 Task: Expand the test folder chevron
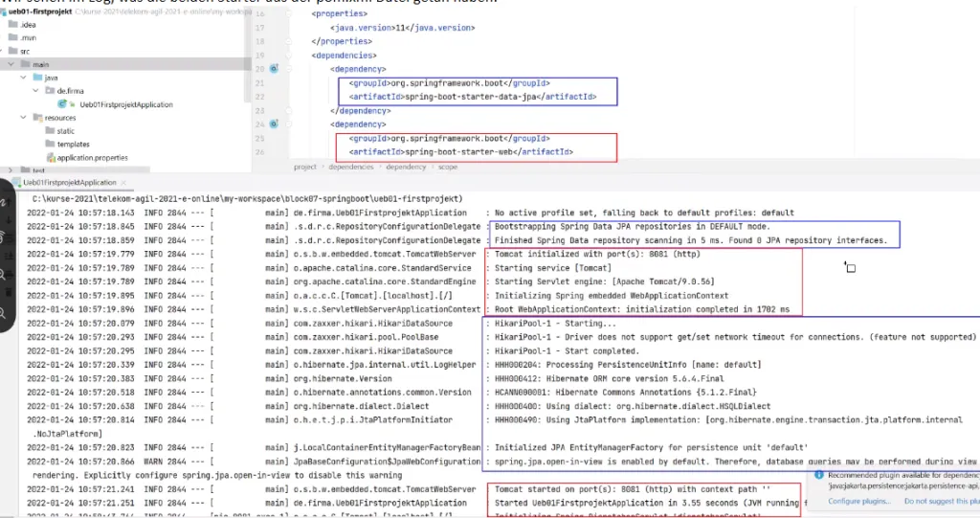pyautogui.click(x=11, y=170)
